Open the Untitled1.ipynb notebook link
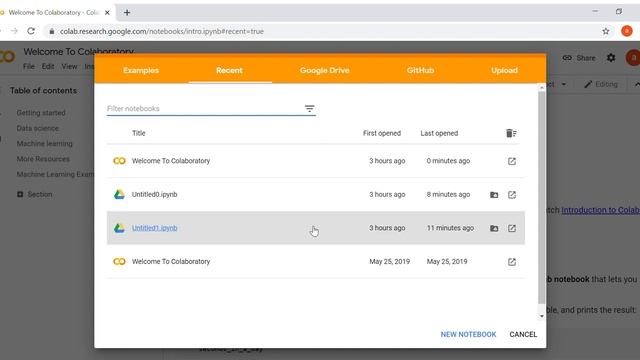This screenshot has height=360, width=640. 154,228
